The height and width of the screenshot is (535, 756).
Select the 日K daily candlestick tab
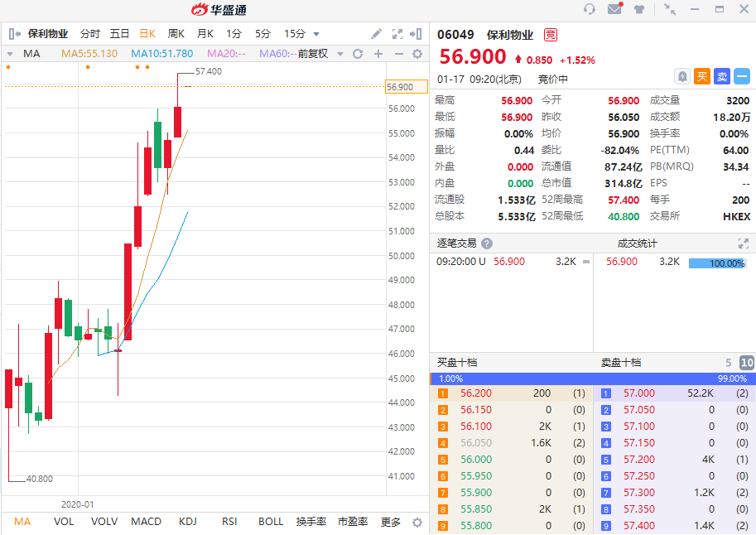[x=147, y=34]
